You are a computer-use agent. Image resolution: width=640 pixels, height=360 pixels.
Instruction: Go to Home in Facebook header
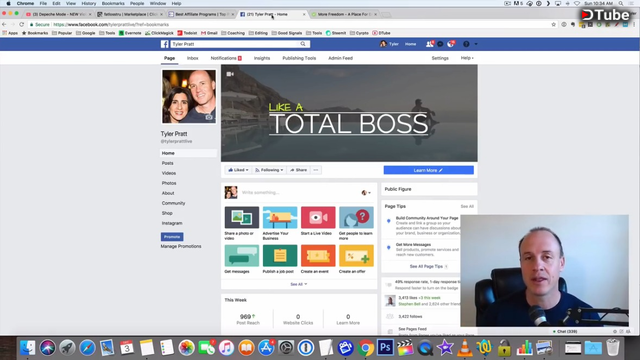pyautogui.click(x=411, y=44)
